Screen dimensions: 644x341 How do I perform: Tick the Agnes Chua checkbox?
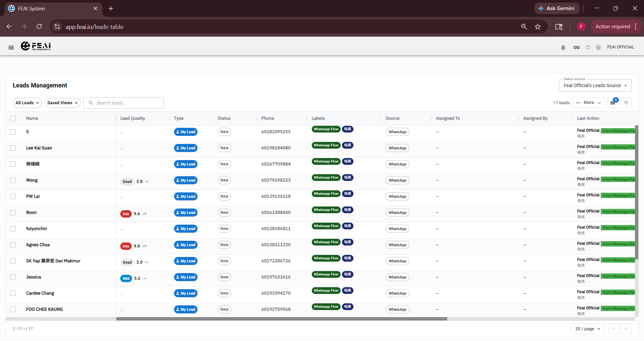point(13,245)
